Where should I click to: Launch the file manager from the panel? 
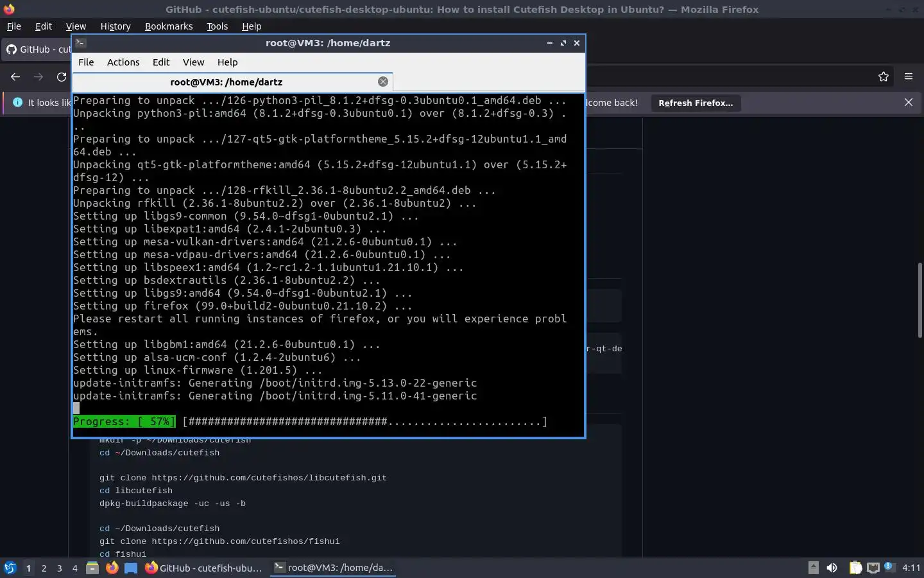click(x=92, y=568)
